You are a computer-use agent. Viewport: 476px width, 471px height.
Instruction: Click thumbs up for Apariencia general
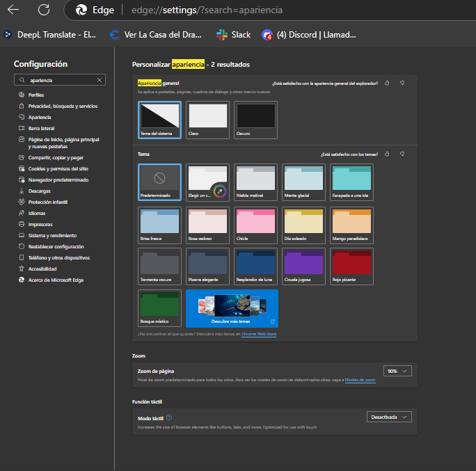click(388, 83)
